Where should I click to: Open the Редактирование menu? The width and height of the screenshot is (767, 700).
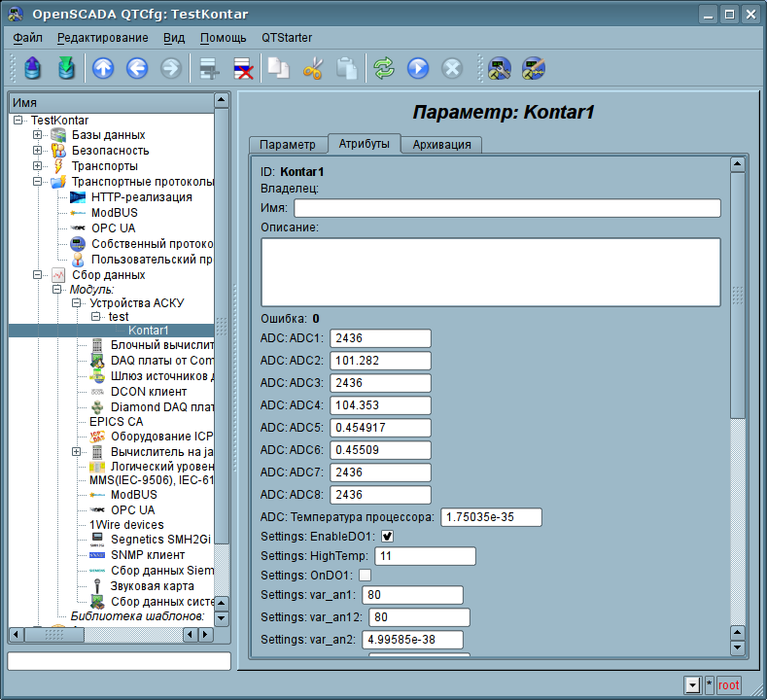(102, 38)
